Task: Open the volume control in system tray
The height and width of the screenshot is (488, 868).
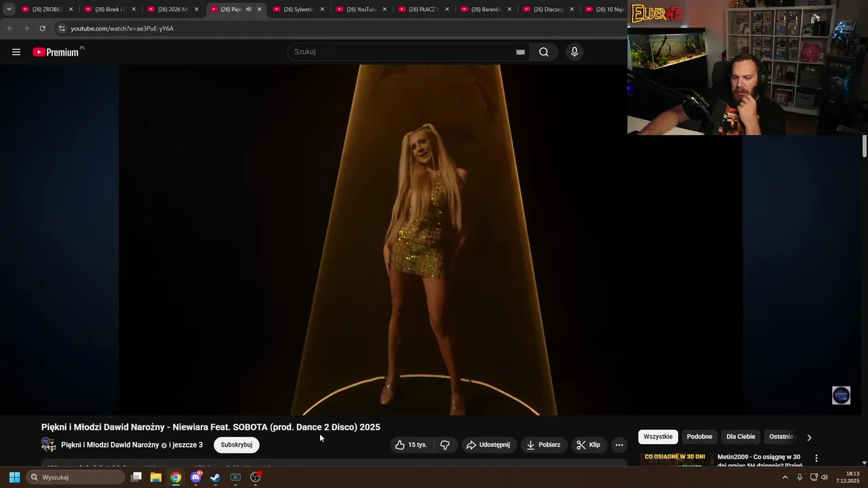Action: (x=825, y=477)
